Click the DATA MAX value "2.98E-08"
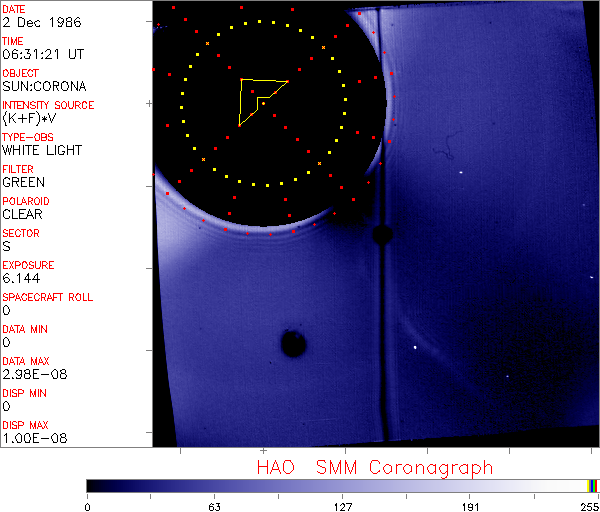The height and width of the screenshot is (512, 600). [35, 374]
